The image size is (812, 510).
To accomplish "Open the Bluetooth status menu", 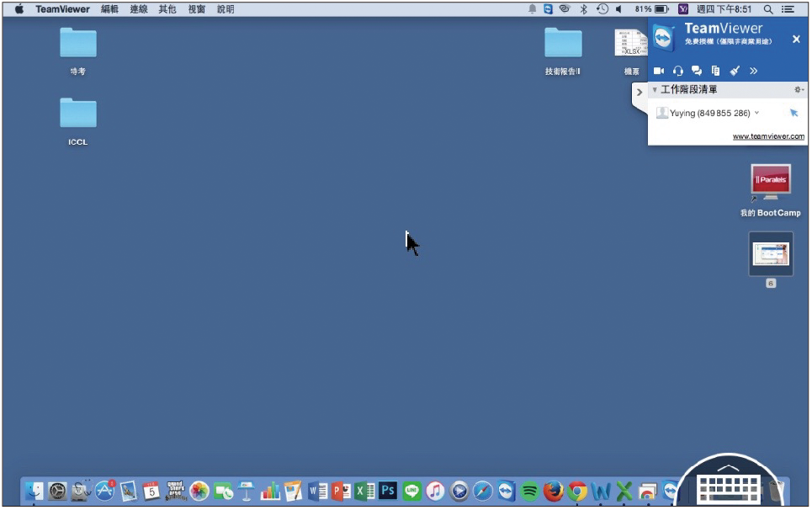I will [583, 9].
